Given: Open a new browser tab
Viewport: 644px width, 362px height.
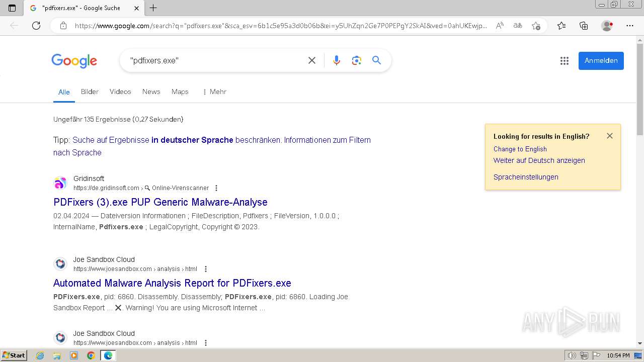Looking at the screenshot, I should [x=153, y=8].
